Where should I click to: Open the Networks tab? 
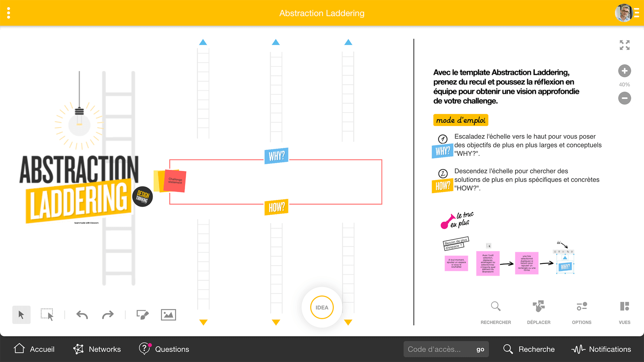coord(97,349)
